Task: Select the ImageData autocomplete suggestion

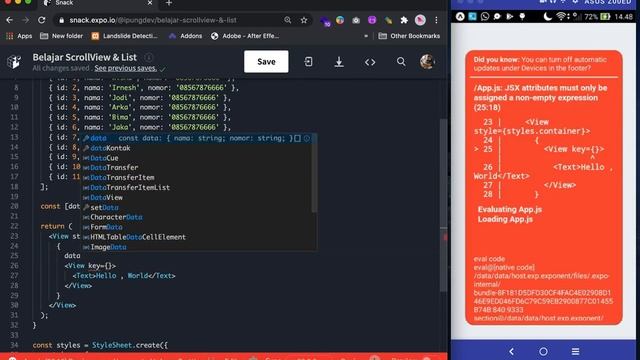Action: click(x=198, y=247)
